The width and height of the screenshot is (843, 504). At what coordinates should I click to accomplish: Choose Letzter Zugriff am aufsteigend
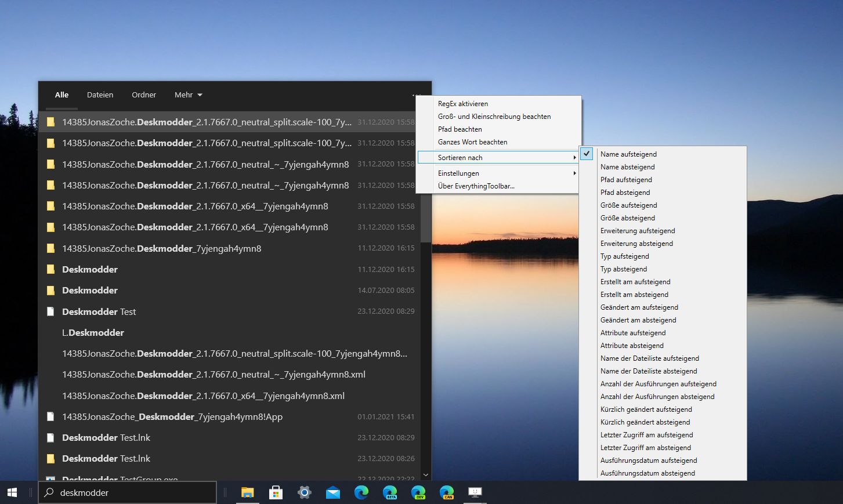pyautogui.click(x=663, y=435)
